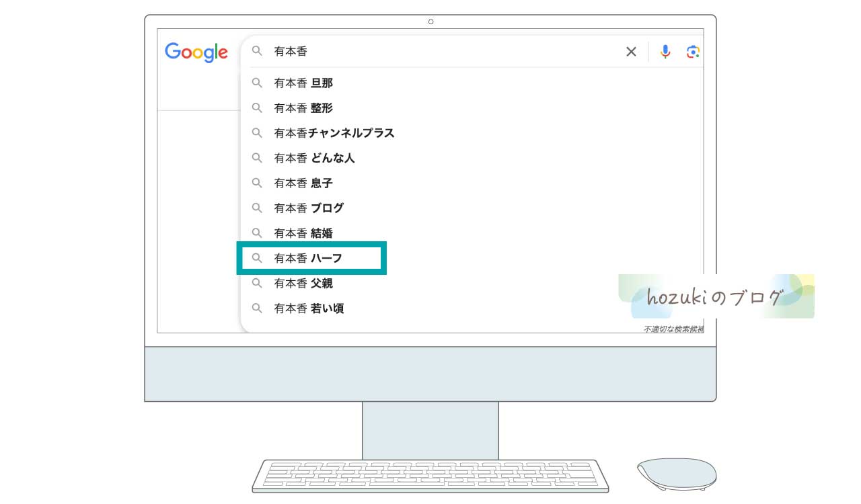Click search icon beside 整形 suggestion
This screenshot has width=861, height=504.
click(257, 108)
